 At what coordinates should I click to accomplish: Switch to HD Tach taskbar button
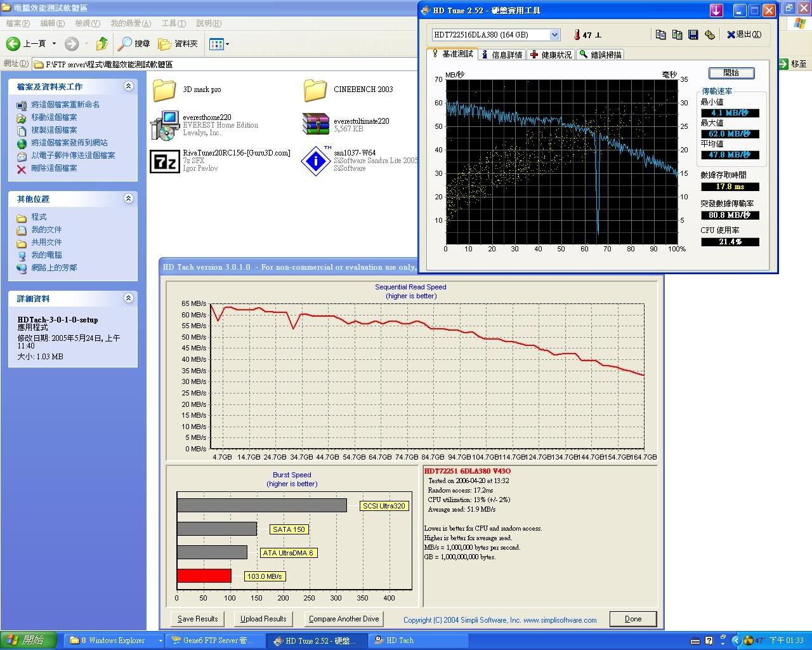[x=417, y=640]
